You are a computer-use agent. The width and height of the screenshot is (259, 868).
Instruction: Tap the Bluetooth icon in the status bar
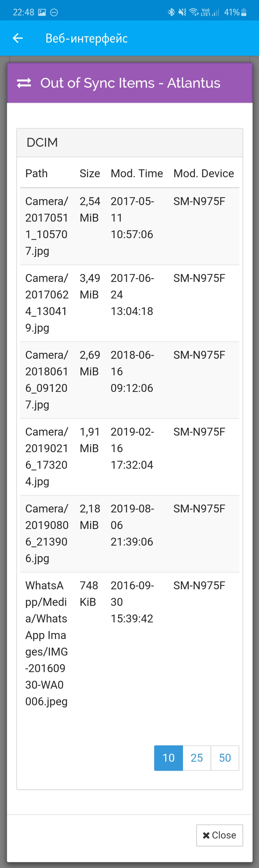[x=171, y=12]
